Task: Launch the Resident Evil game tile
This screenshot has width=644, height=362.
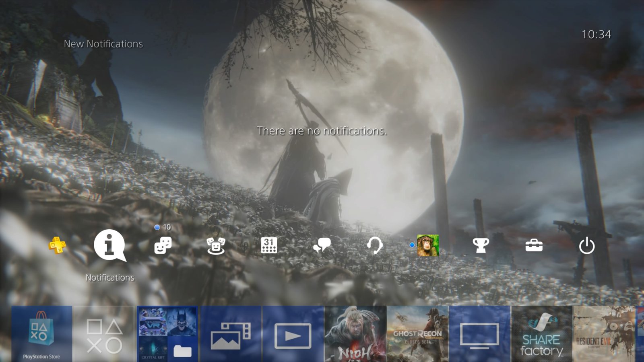Action: pos(604,334)
